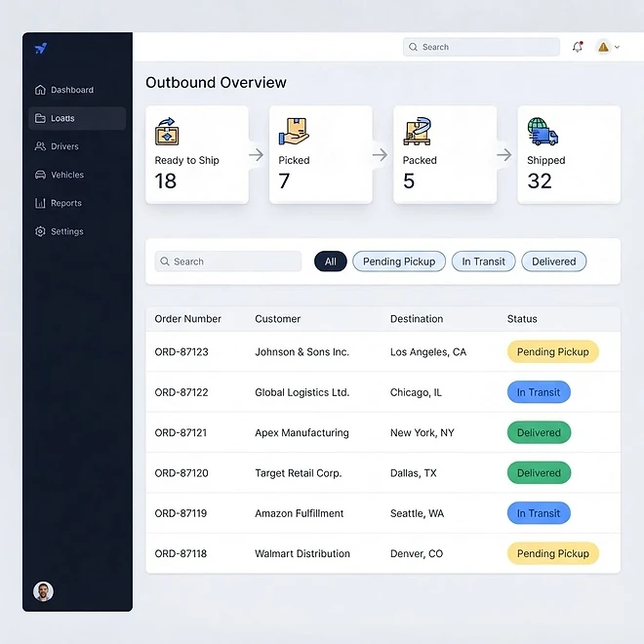Open order ORD-87123
The image size is (644, 644).
click(181, 352)
